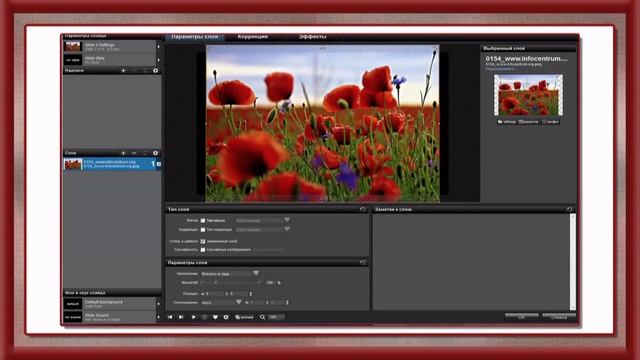Toggle the adjustment layer checkbox

tap(203, 230)
